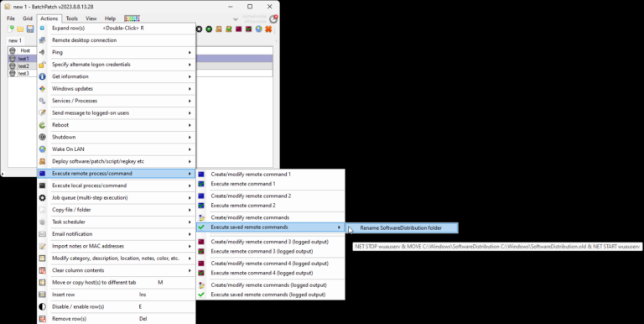
Task: Open the Help menu
Action: pos(110,18)
